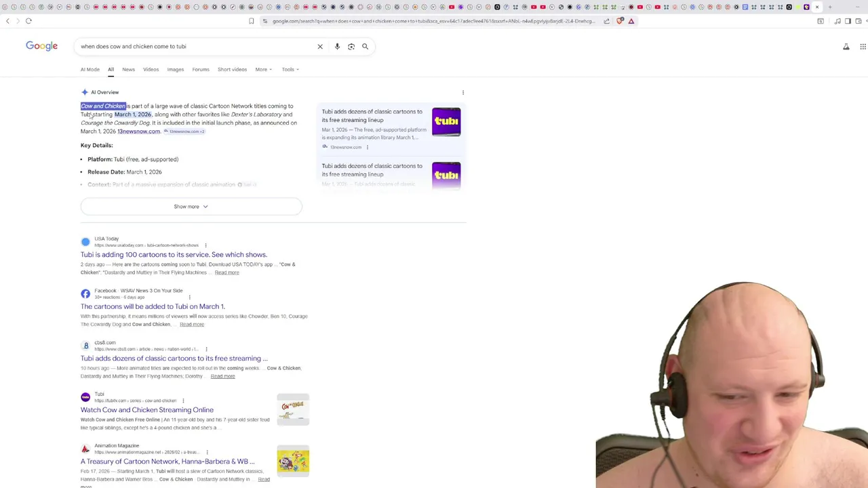
Task: Open Brave playlist music note icon
Action: 837,21
